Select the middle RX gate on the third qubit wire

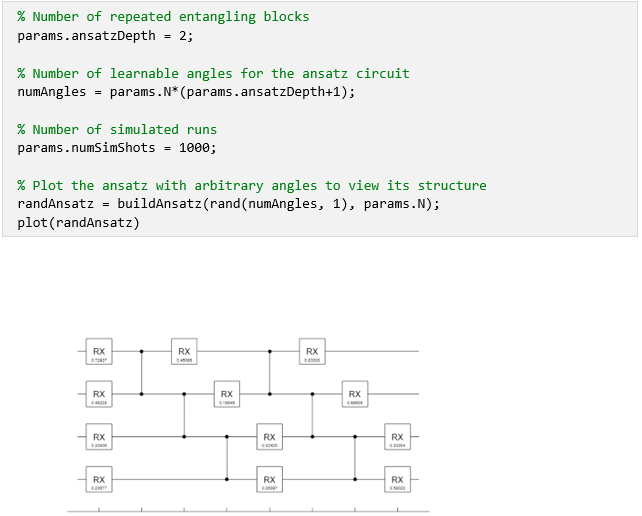(269, 437)
